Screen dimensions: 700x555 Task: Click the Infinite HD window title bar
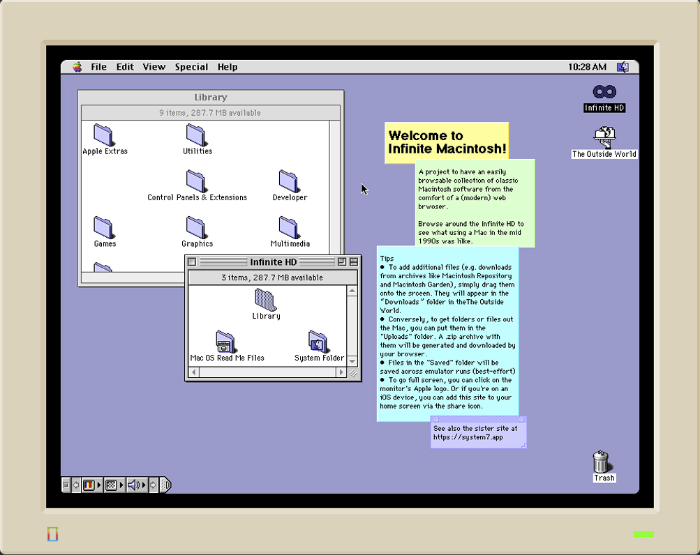[x=273, y=262]
